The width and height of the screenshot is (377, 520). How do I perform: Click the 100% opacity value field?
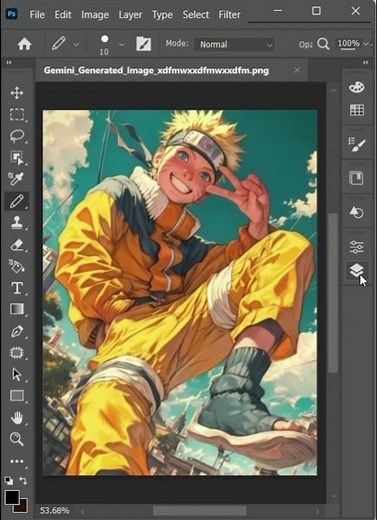349,43
